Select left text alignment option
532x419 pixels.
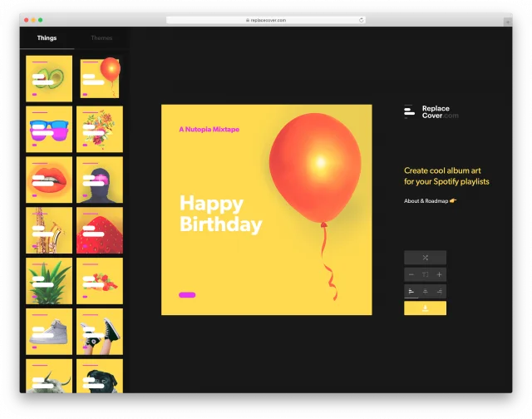pyautogui.click(x=411, y=291)
